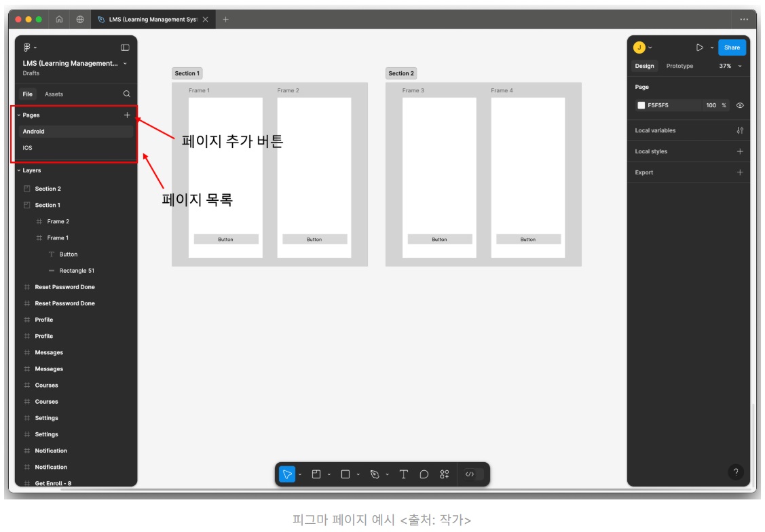The height and width of the screenshot is (532, 765).
Task: Switch to the Assets tab
Action: [54, 94]
